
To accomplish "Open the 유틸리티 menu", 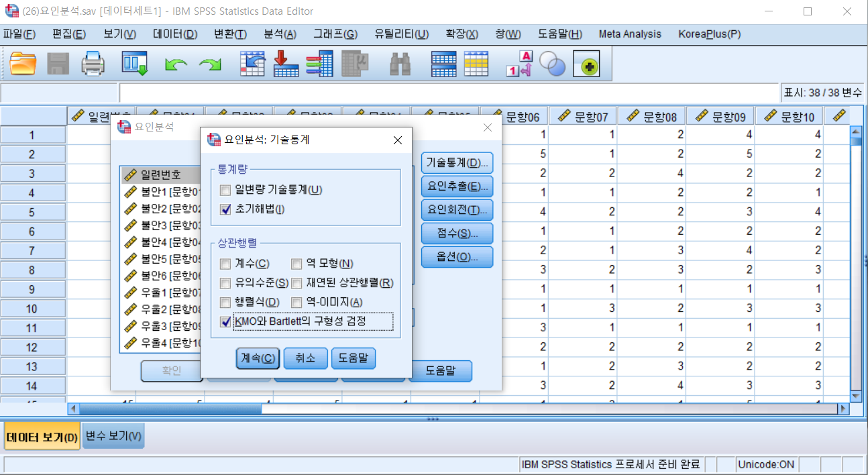I will (401, 34).
